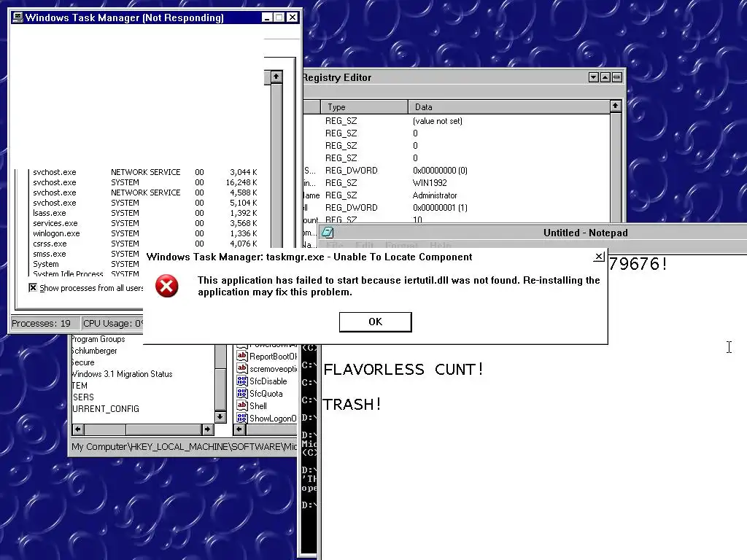
Task: Select the services.exe process row
Action: coord(145,223)
